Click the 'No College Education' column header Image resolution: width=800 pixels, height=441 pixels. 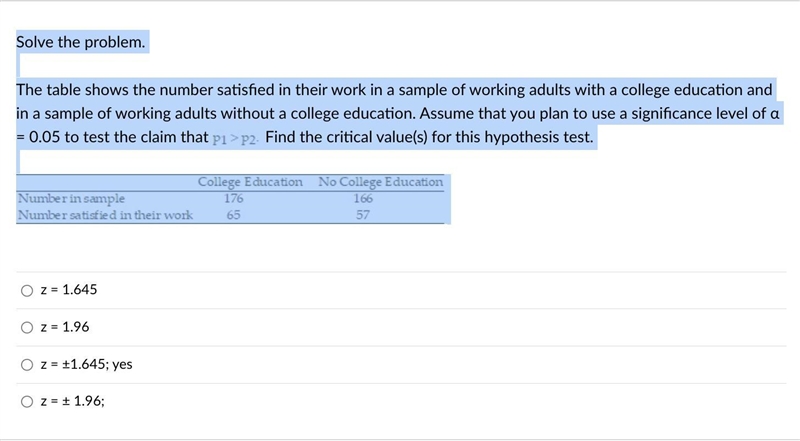tap(381, 182)
